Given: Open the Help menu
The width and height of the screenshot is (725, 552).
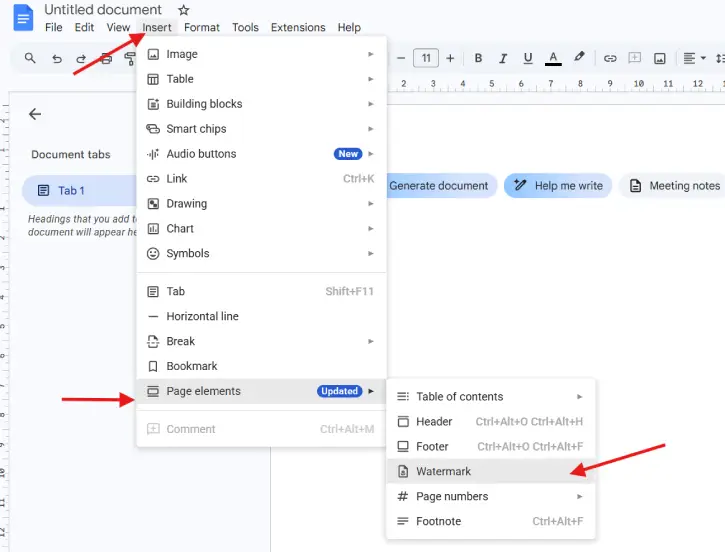Looking at the screenshot, I should pos(349,27).
